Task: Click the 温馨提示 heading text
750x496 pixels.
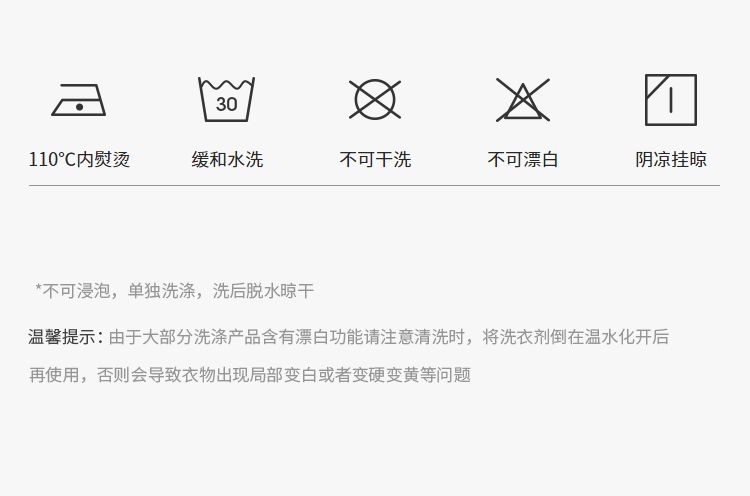Action: coord(62,337)
